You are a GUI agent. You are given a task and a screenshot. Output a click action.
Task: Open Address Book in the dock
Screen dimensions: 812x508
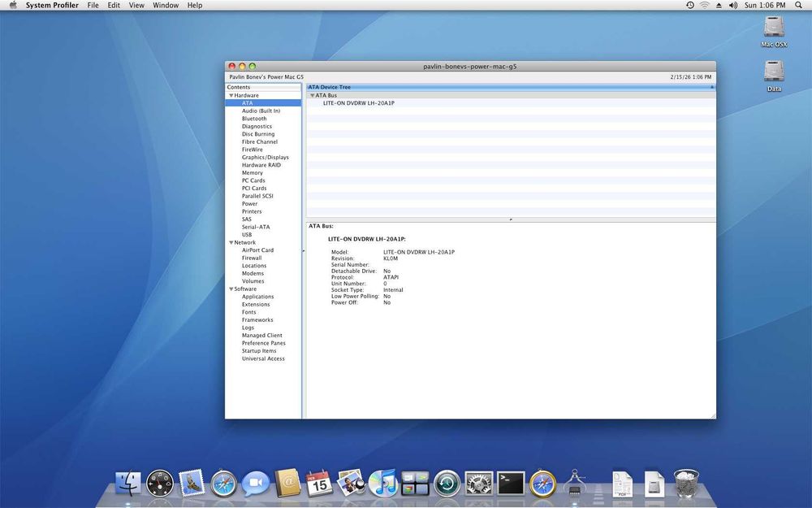click(288, 483)
